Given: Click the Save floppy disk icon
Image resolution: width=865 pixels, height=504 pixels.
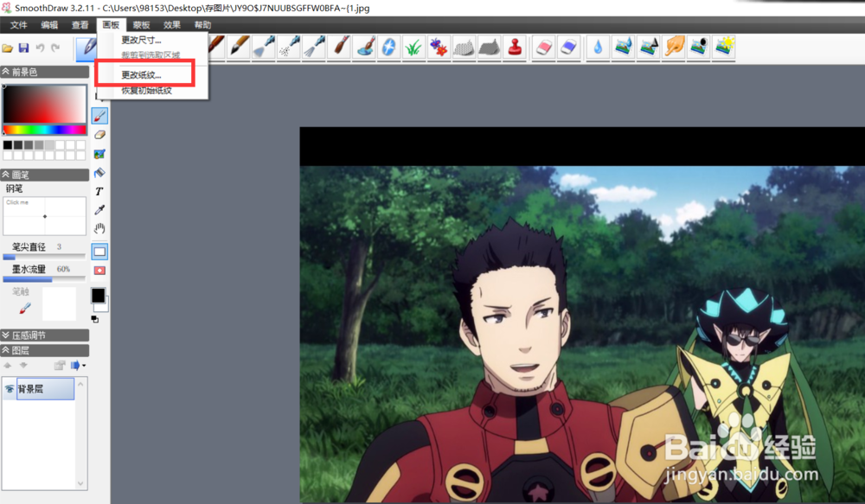Looking at the screenshot, I should pos(23,48).
